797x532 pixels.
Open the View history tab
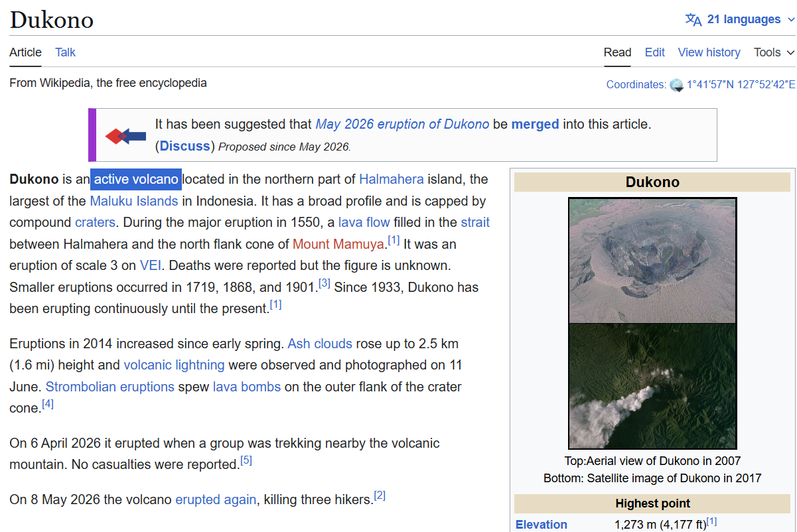pos(709,52)
